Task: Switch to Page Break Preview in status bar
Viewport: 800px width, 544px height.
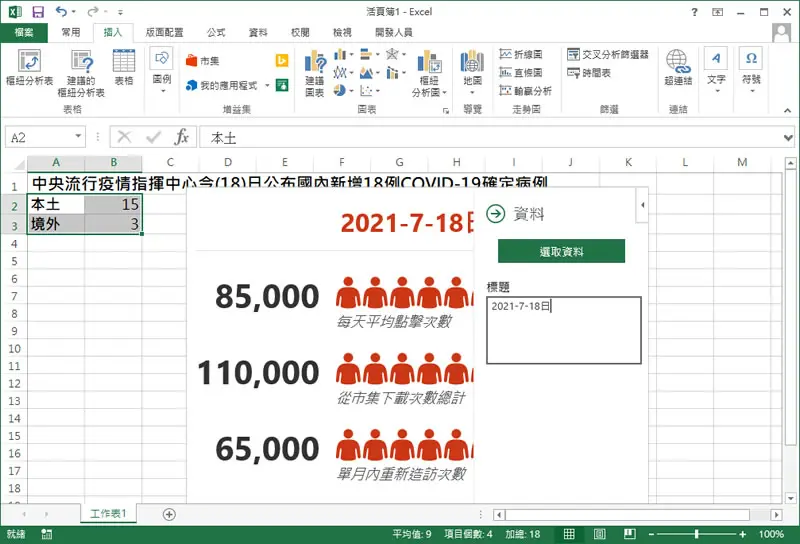Action: tap(630, 534)
